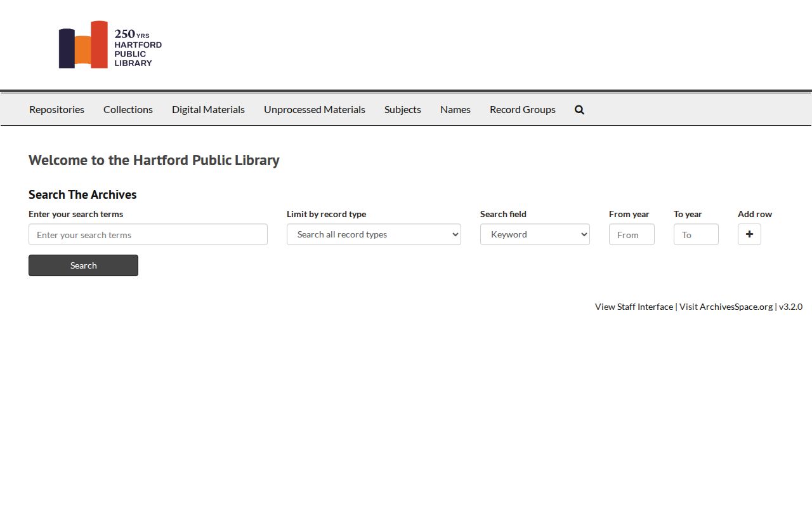Click the 'Enter your search terms' label
Viewport: 812px width, 508px height.
(x=76, y=214)
